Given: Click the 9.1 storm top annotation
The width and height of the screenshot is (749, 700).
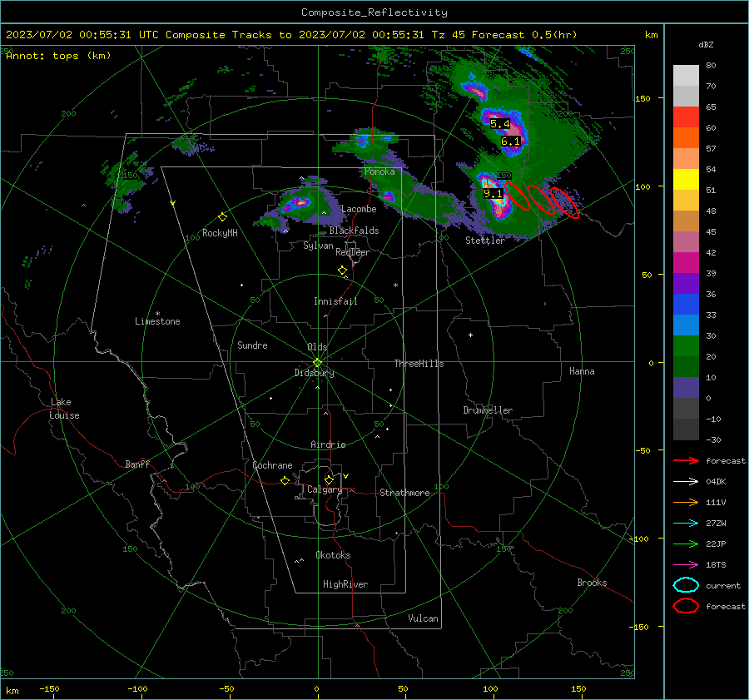Looking at the screenshot, I should (493, 193).
